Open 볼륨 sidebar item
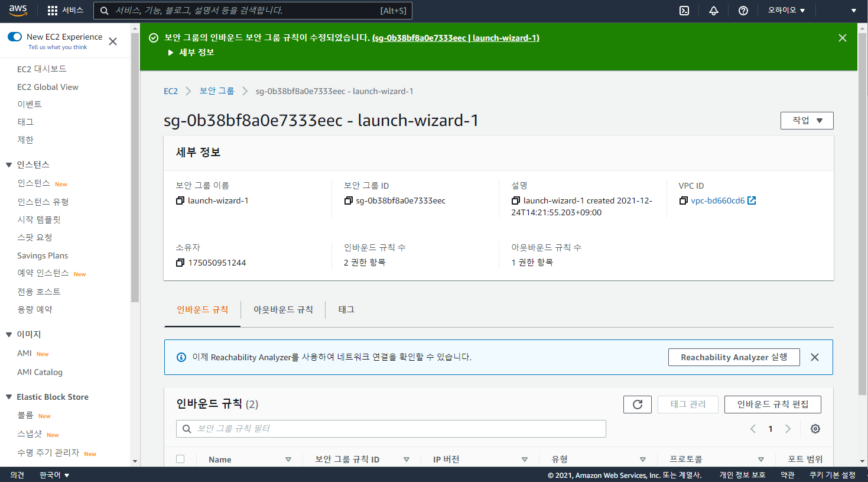This screenshot has height=482, width=868. coord(25,415)
